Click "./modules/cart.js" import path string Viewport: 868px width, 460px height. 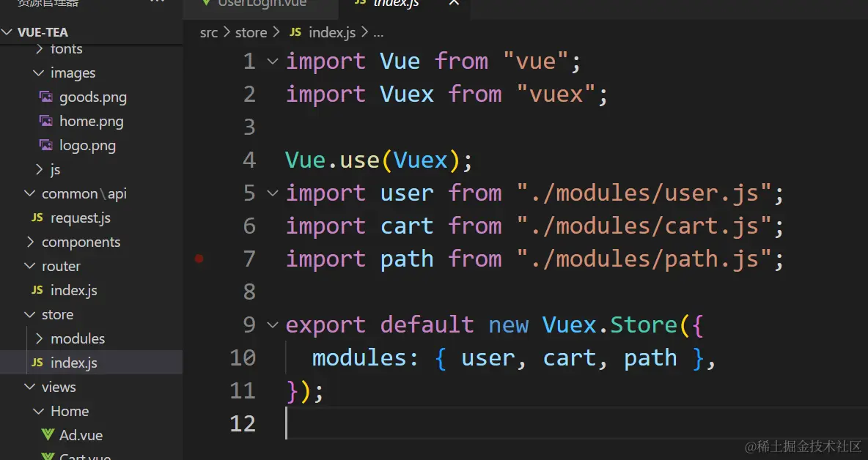(644, 226)
